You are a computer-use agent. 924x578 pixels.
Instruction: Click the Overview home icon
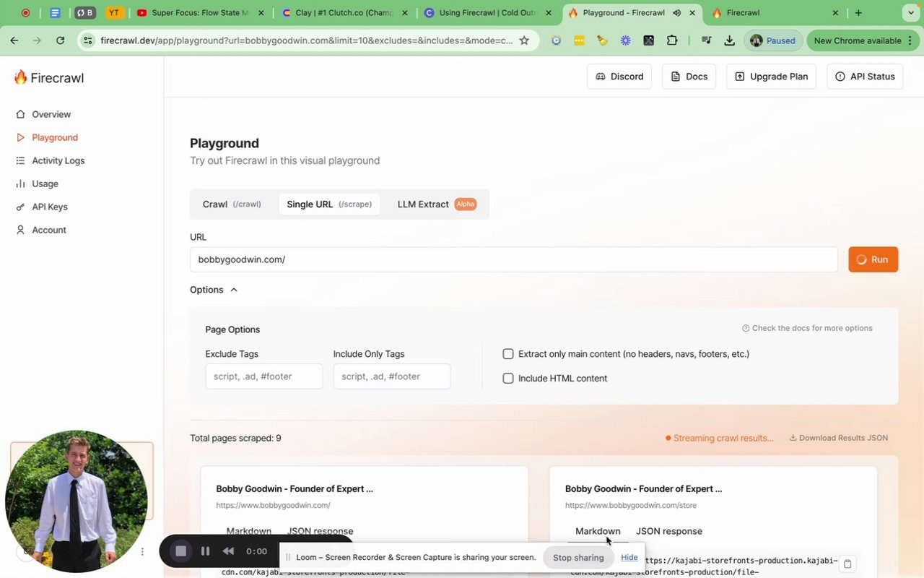(20, 114)
